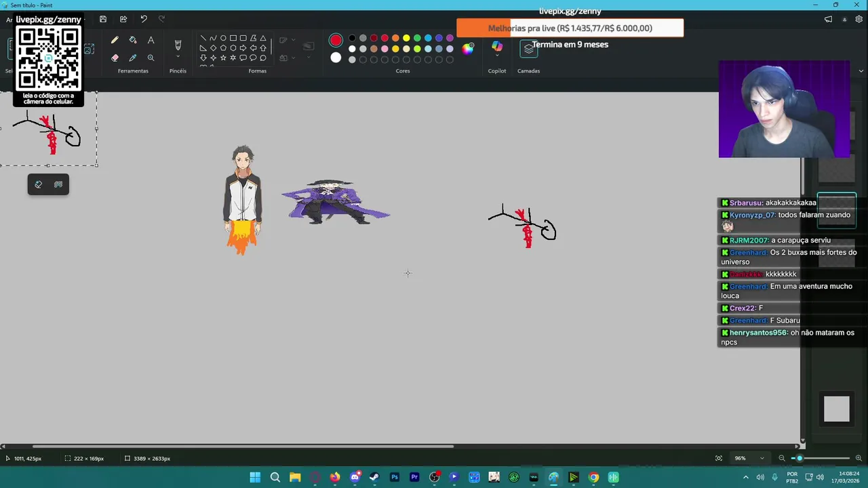Open Photoshop from the taskbar
The width and height of the screenshot is (868, 488).
395,477
